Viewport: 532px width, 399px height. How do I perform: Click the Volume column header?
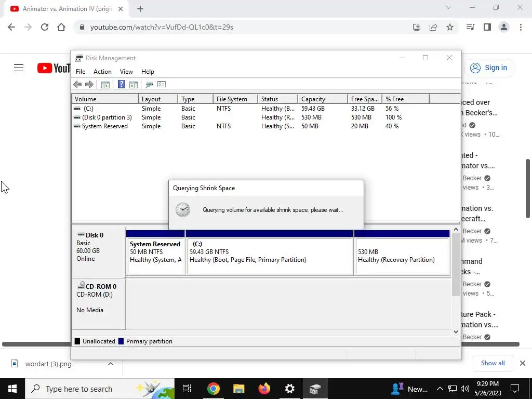pyautogui.click(x=105, y=99)
